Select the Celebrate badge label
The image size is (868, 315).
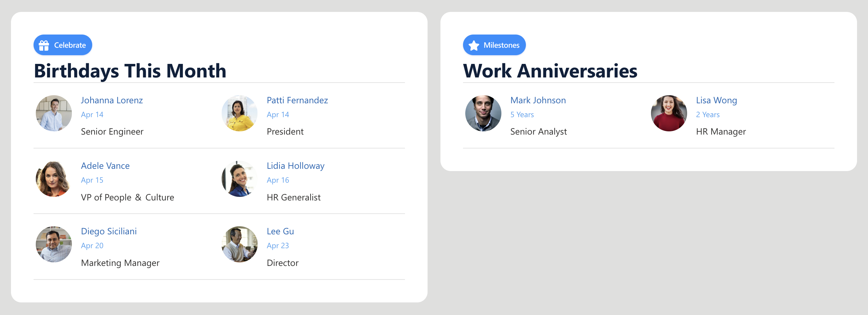point(70,45)
